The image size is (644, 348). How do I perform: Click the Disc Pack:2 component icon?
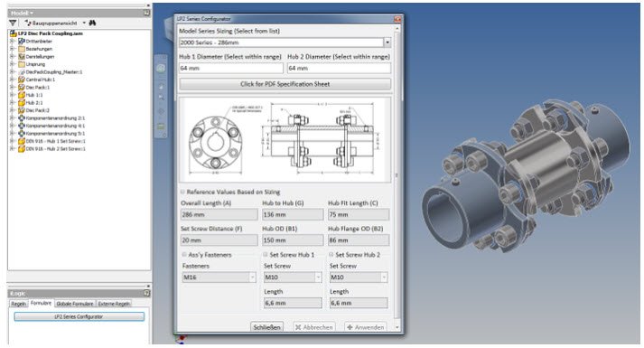[22, 110]
